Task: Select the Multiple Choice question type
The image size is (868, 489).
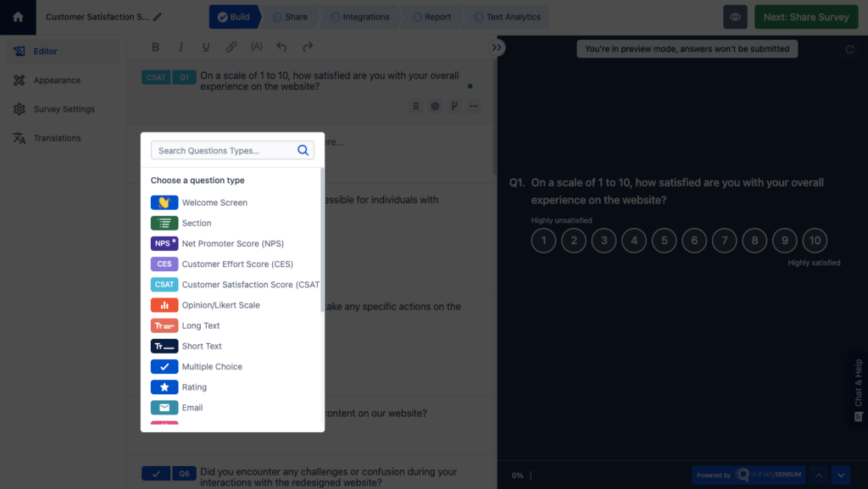Action: coord(214,366)
